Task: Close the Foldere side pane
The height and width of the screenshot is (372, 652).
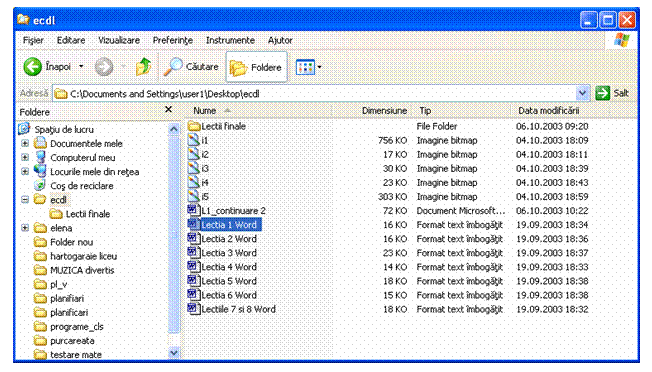Action: pyautogui.click(x=168, y=109)
